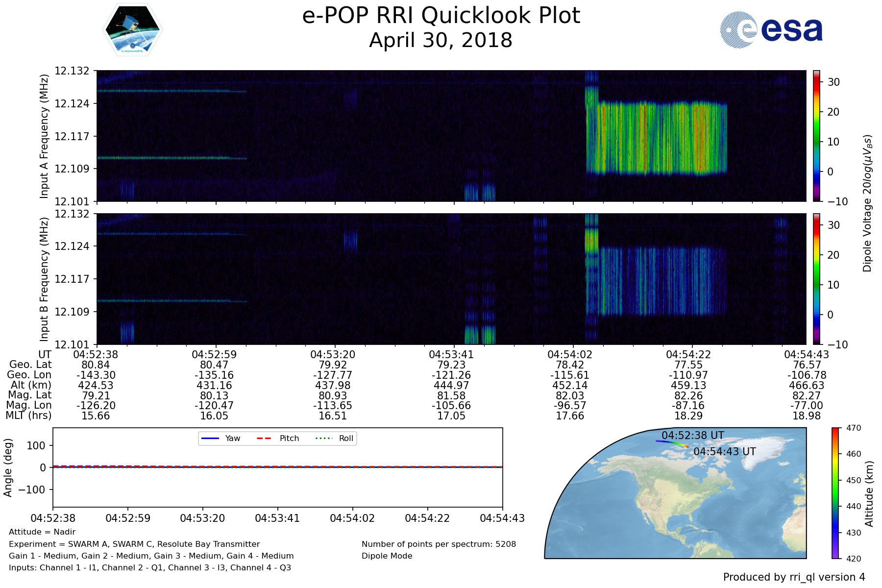The image size is (882, 588).
Task: Click the CASSIOPE satellite hexagon logo
Action: click(x=132, y=30)
